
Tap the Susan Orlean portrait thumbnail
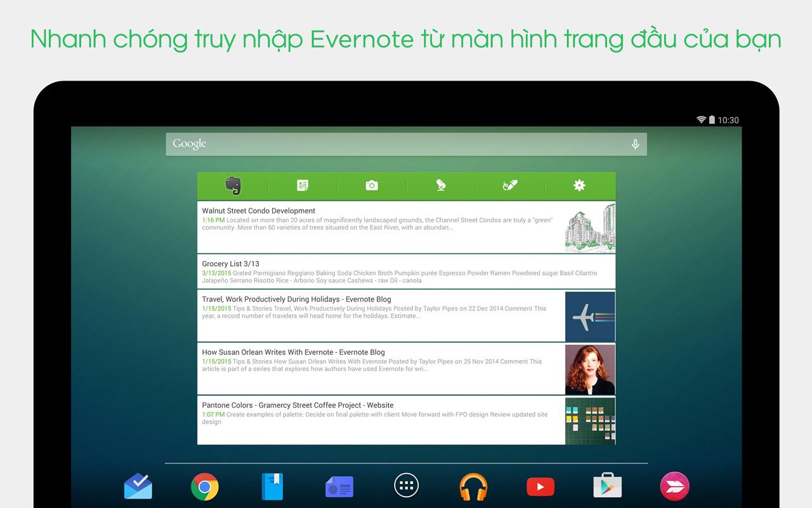(590, 370)
